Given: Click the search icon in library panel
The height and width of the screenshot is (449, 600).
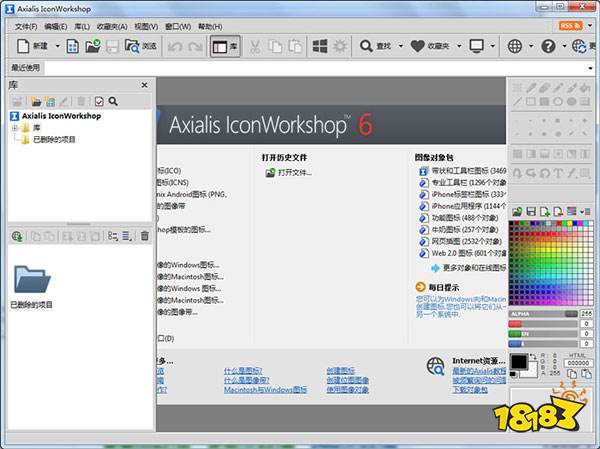Looking at the screenshot, I should tap(113, 101).
